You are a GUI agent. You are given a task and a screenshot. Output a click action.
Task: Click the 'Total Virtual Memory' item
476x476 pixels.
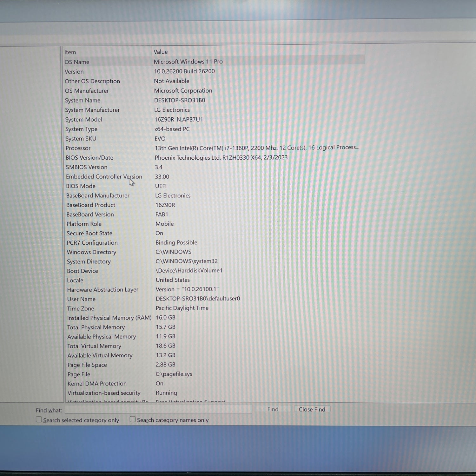94,346
